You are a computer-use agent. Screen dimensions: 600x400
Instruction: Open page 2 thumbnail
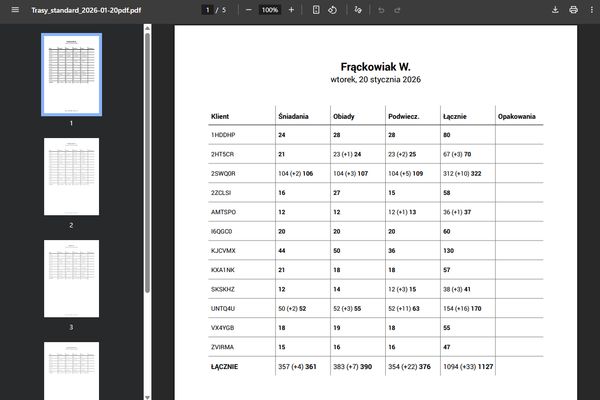[71, 177]
